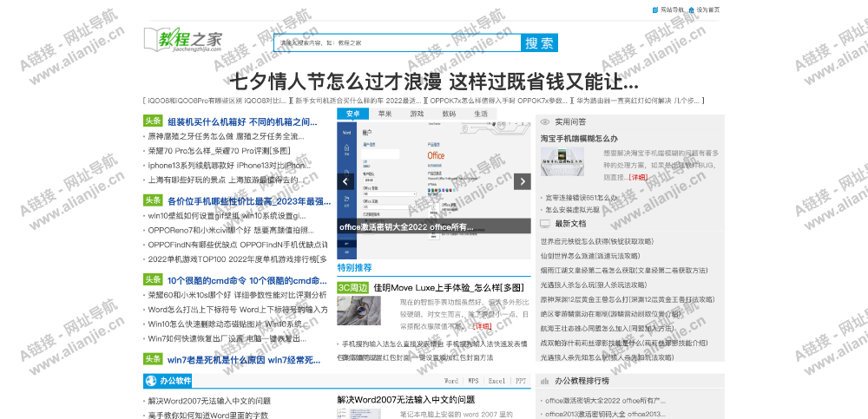Image resolution: width=868 pixels, height=419 pixels.
Task: Open office激活密钥大全2022 slide caption
Action: [406, 226]
